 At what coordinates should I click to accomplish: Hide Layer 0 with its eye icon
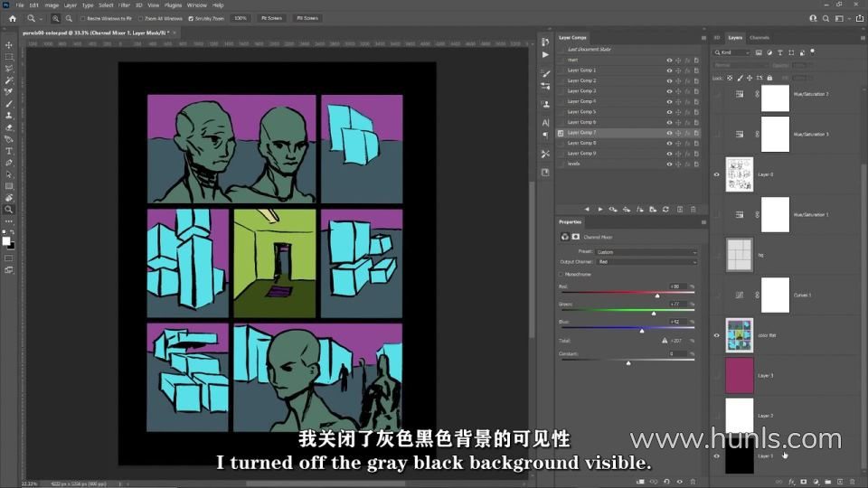tap(716, 174)
